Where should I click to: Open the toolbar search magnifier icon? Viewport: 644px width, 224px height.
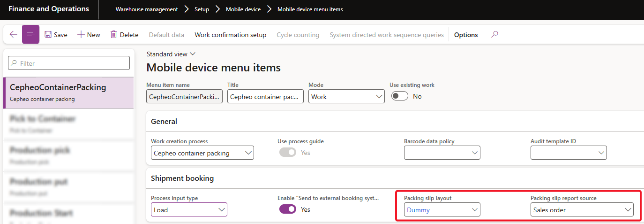(494, 34)
